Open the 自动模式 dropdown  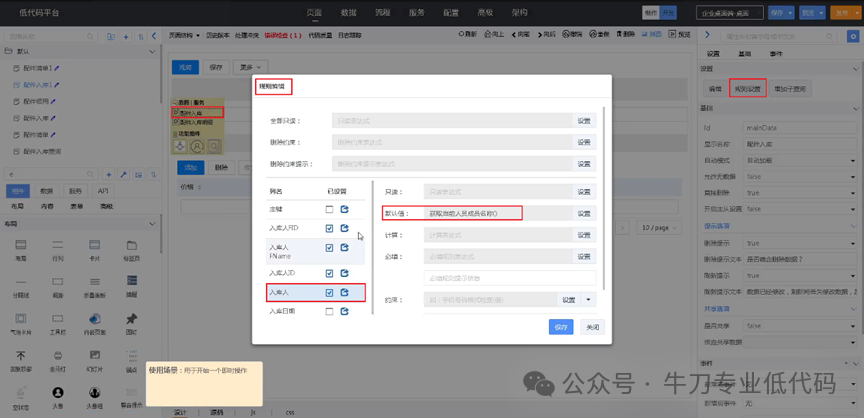[800, 161]
